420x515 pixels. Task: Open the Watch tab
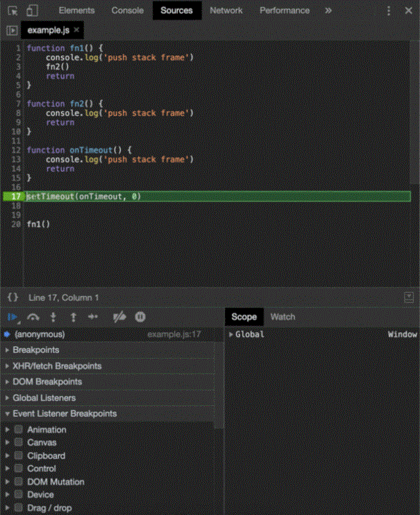coord(283,317)
